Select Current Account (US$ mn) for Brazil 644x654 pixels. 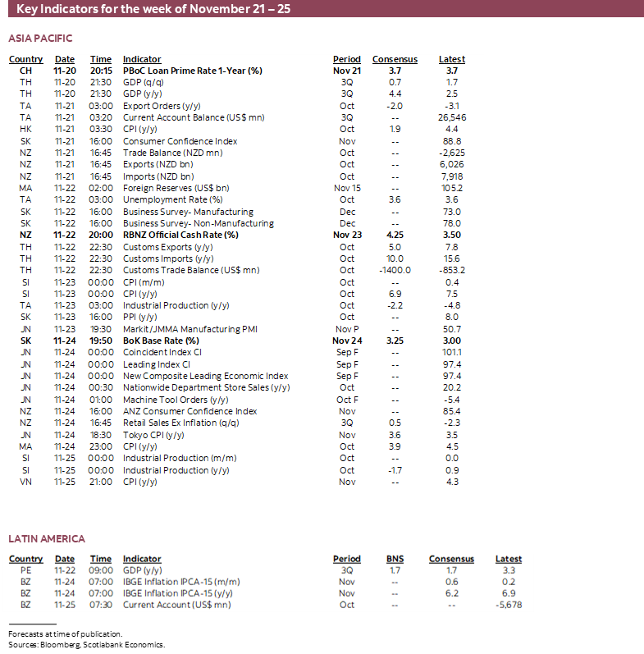[x=177, y=605]
